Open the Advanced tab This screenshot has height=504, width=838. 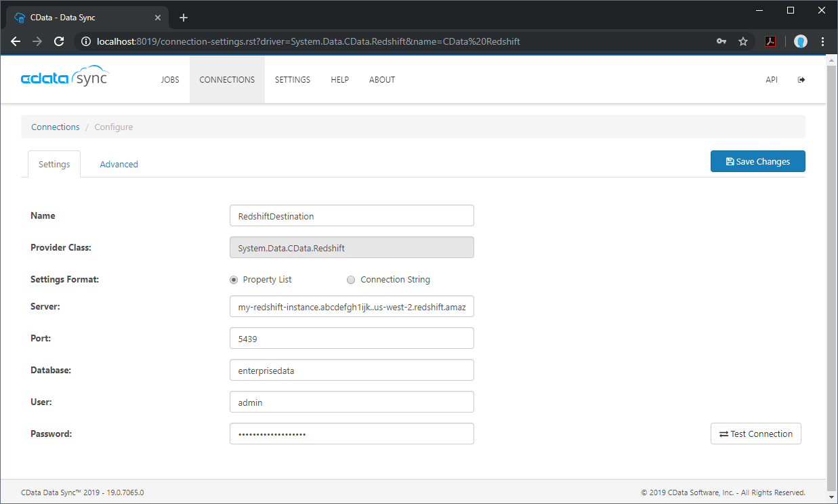click(x=119, y=164)
